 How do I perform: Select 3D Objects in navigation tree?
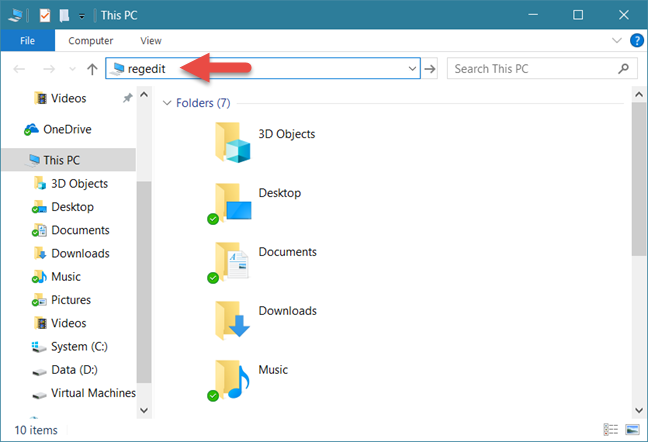click(x=71, y=183)
